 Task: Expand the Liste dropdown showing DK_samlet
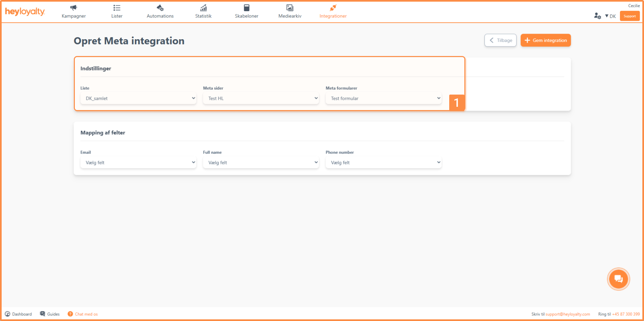click(x=138, y=98)
